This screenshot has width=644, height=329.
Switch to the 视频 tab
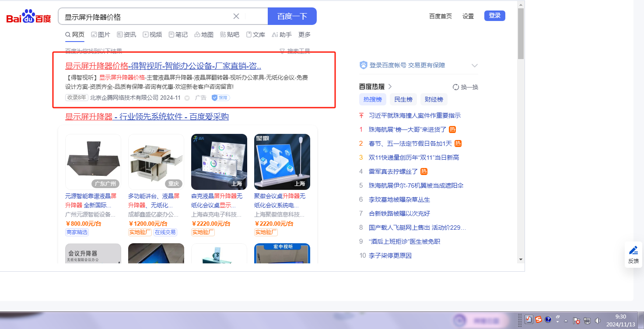click(152, 35)
